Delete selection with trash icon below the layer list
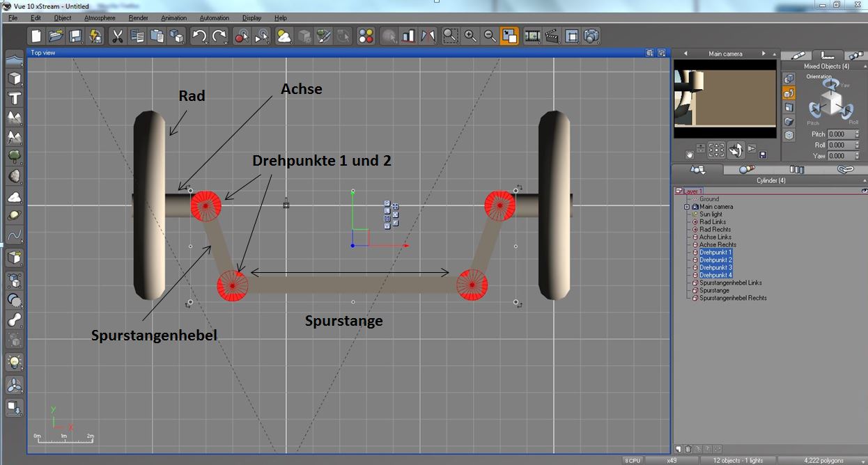This screenshot has width=868, height=465. tap(688, 449)
